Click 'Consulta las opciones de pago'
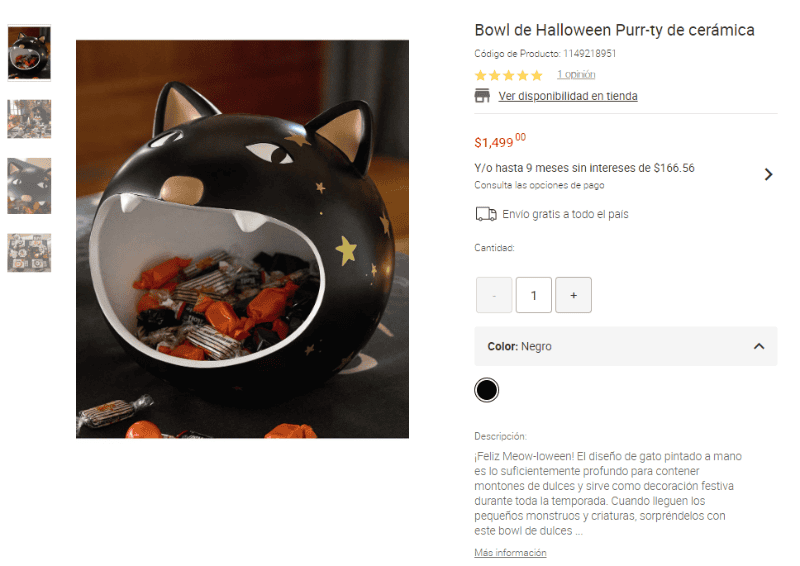This screenshot has width=800, height=566. coord(539,185)
